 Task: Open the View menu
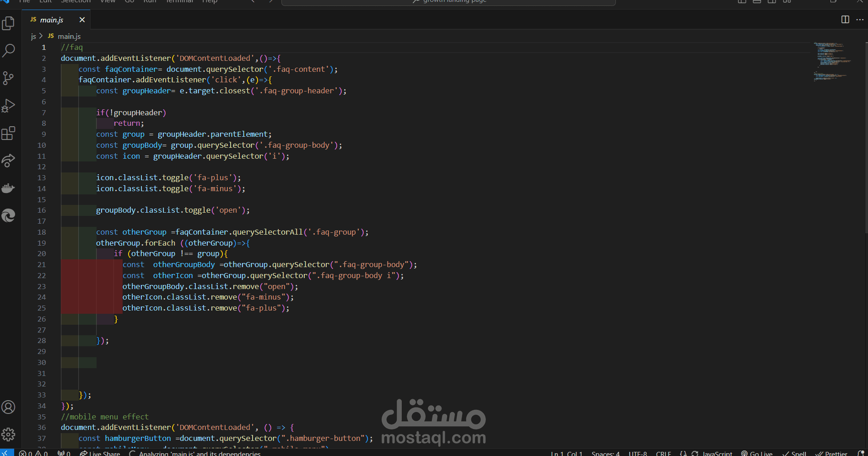[108, 1]
